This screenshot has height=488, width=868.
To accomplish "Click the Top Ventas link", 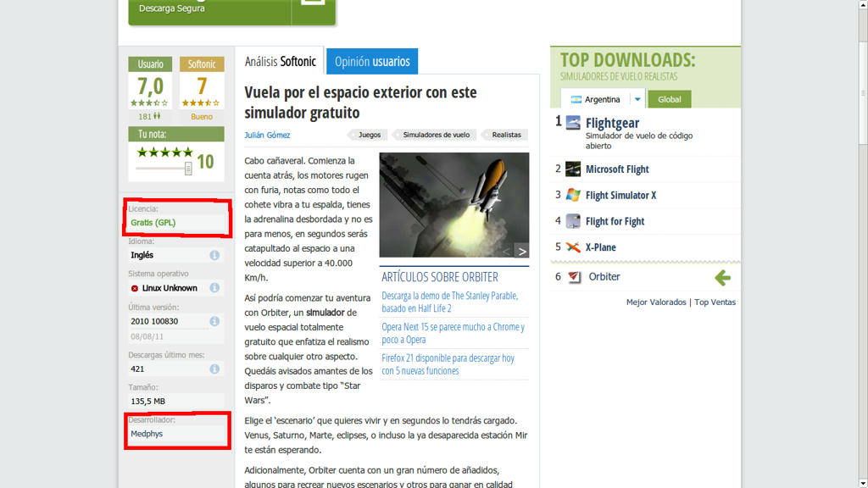I will pos(715,302).
